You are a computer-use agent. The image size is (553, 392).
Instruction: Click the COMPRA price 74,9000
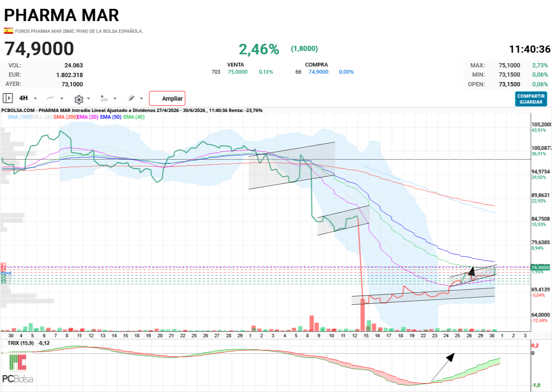point(318,72)
